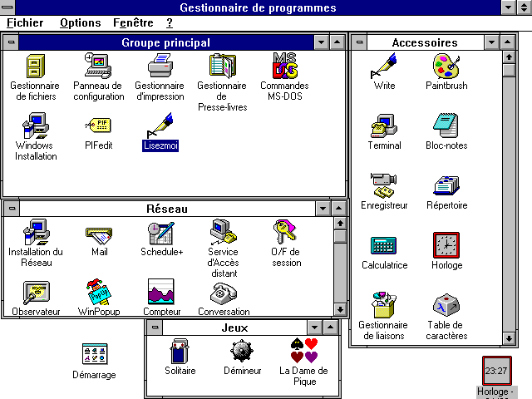Click Accessoires scrollbar up arrow

[x=509, y=57]
